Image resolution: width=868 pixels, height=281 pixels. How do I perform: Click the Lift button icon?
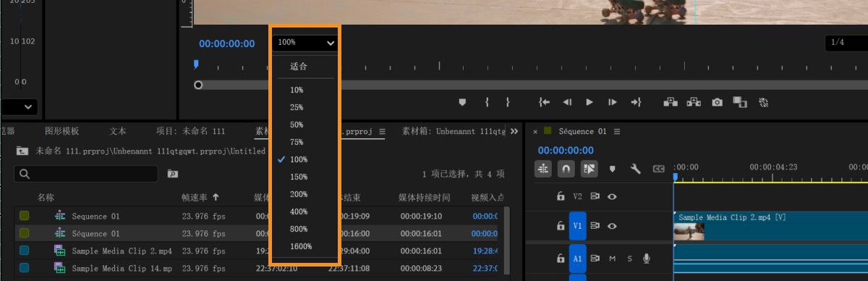click(671, 102)
